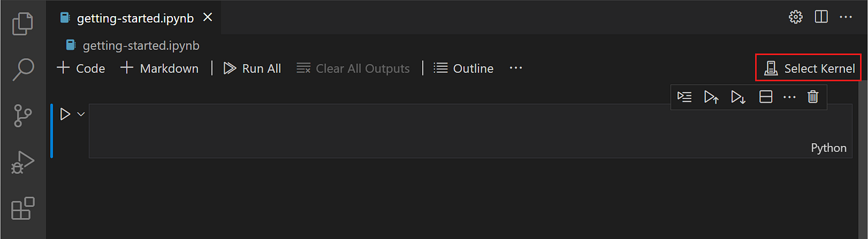Change the Python cell language mode
The width and height of the screenshot is (868, 239).
828,148
